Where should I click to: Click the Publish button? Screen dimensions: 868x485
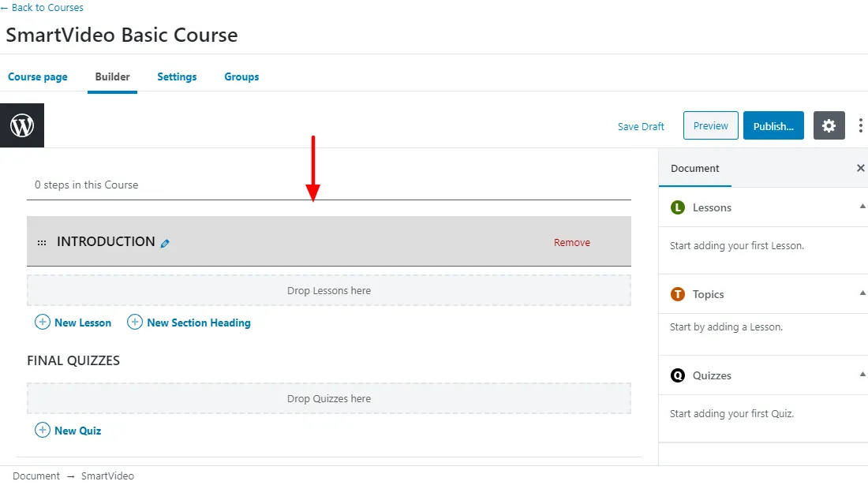click(x=773, y=125)
